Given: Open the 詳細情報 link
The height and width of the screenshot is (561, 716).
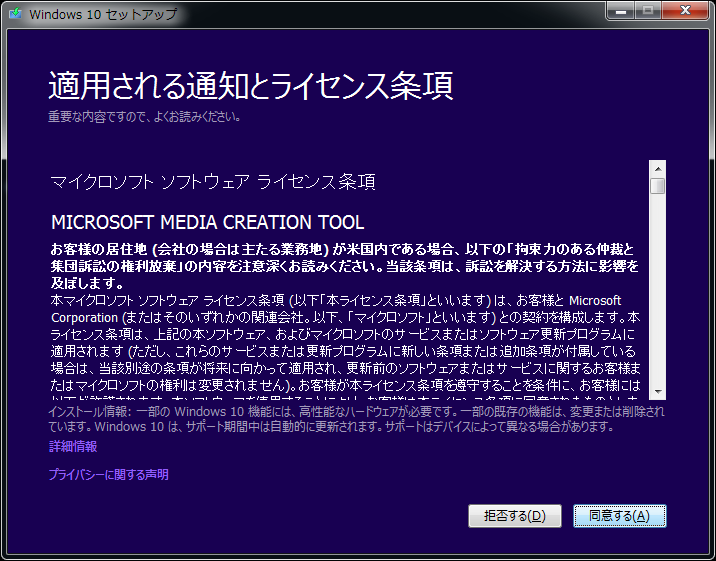Looking at the screenshot, I should [73, 446].
